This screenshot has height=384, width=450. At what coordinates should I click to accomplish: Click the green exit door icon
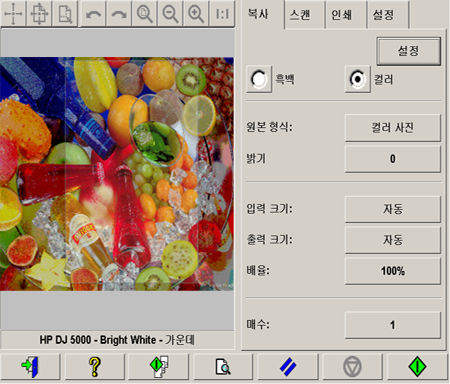30,367
